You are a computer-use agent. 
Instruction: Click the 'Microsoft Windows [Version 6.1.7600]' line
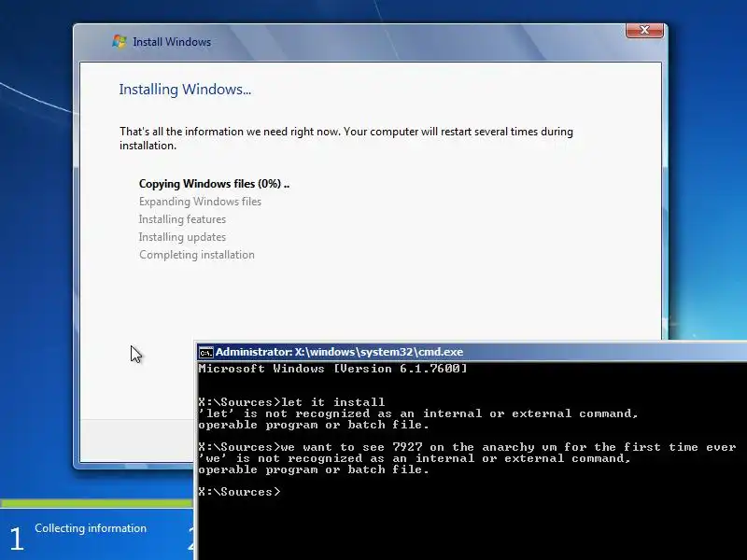(x=333, y=369)
